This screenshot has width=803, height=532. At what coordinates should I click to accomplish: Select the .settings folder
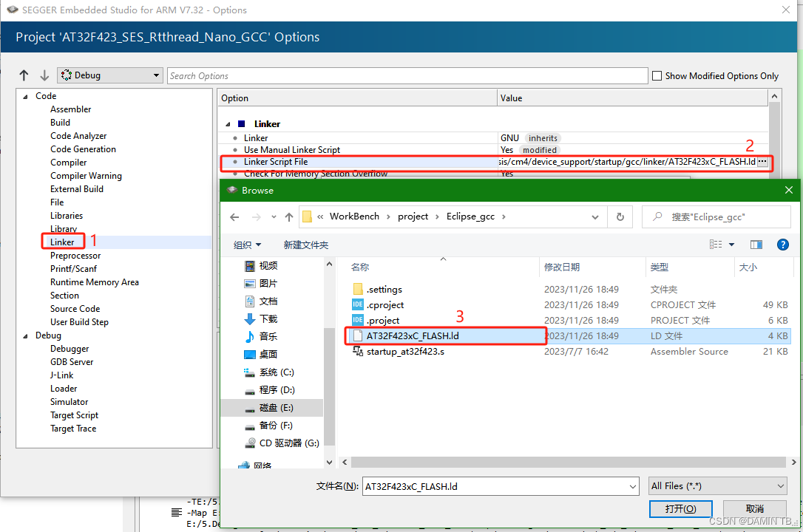[384, 290]
